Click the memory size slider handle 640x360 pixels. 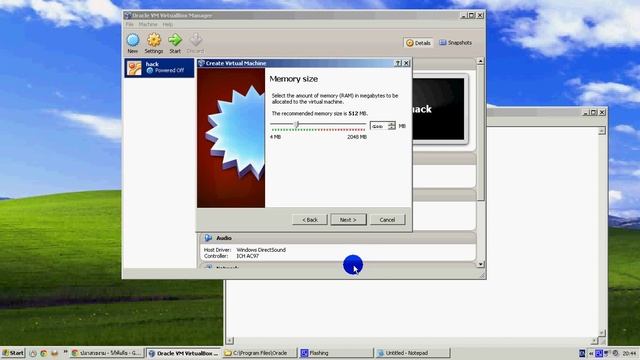[x=297, y=124]
